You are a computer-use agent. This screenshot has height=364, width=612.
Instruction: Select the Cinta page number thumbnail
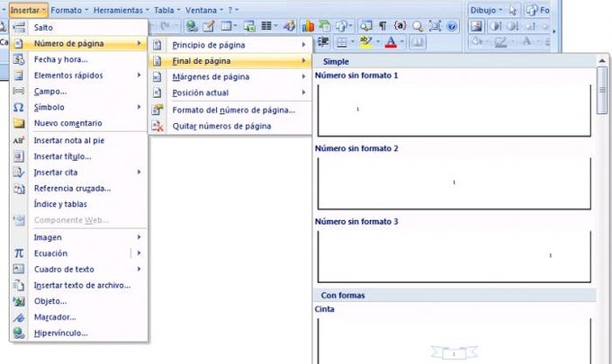click(454, 341)
